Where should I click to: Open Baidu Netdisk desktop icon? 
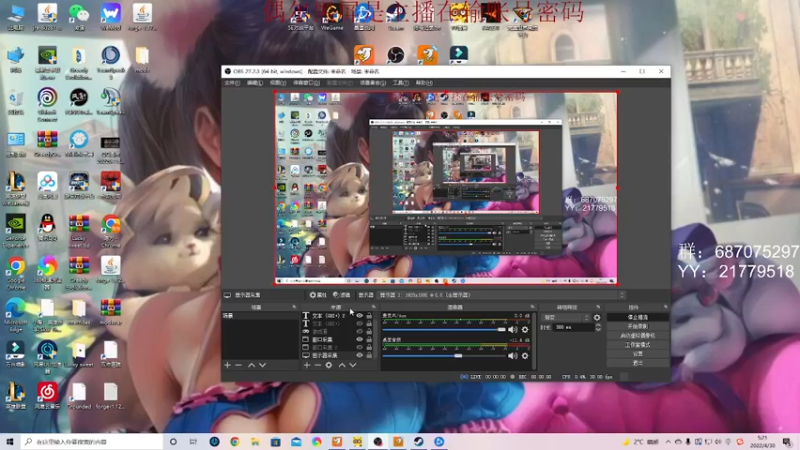click(47, 186)
